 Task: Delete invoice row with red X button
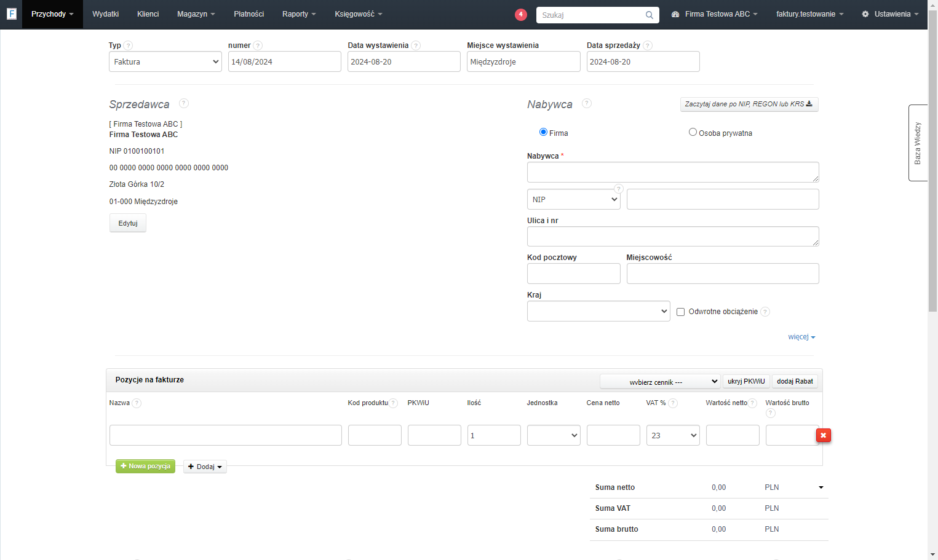823,435
